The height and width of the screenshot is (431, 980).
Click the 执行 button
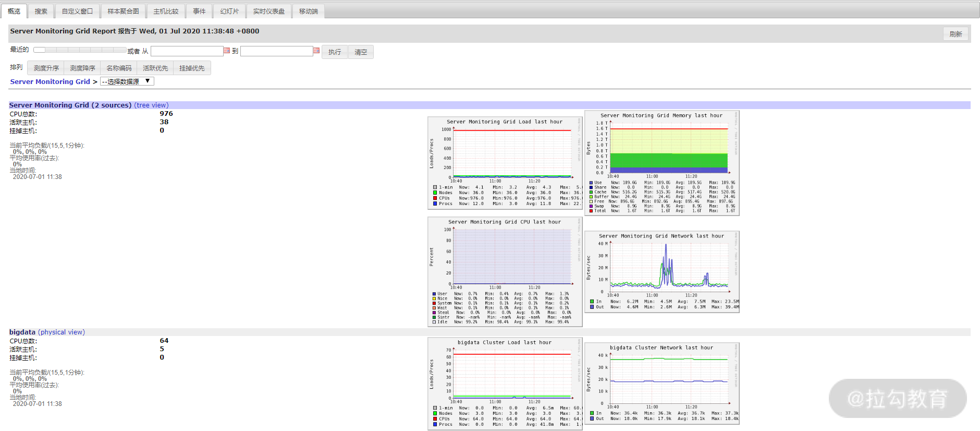point(335,52)
